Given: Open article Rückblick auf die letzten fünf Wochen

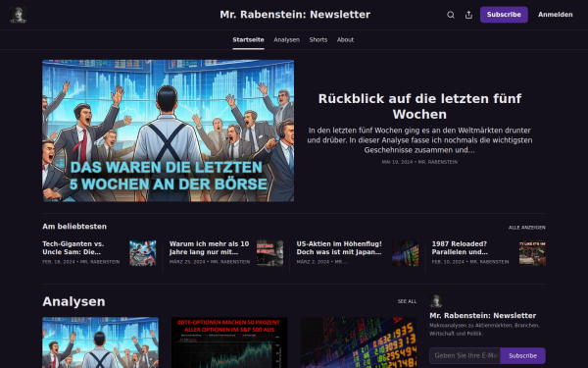Looking at the screenshot, I should pos(419,106).
